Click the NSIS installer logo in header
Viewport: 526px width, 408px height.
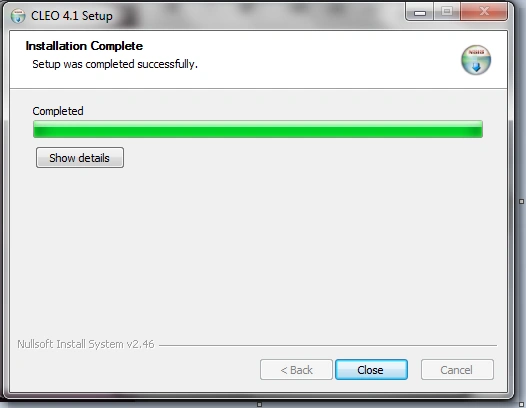click(x=476, y=60)
